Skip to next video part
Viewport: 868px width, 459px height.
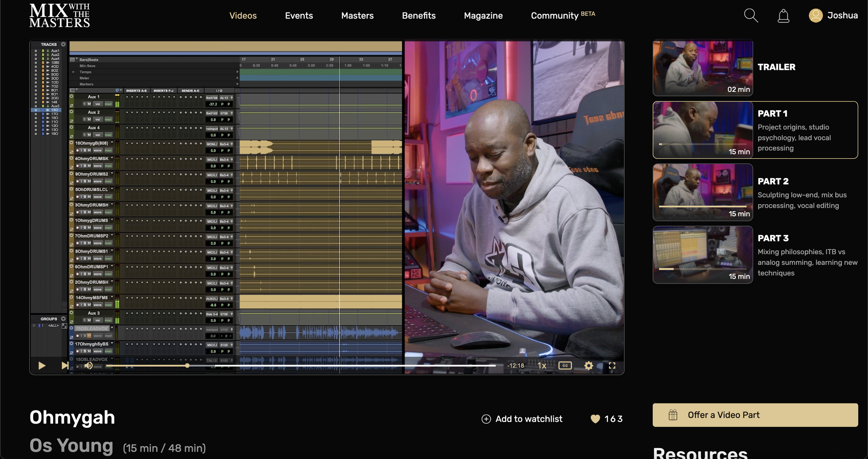65,366
